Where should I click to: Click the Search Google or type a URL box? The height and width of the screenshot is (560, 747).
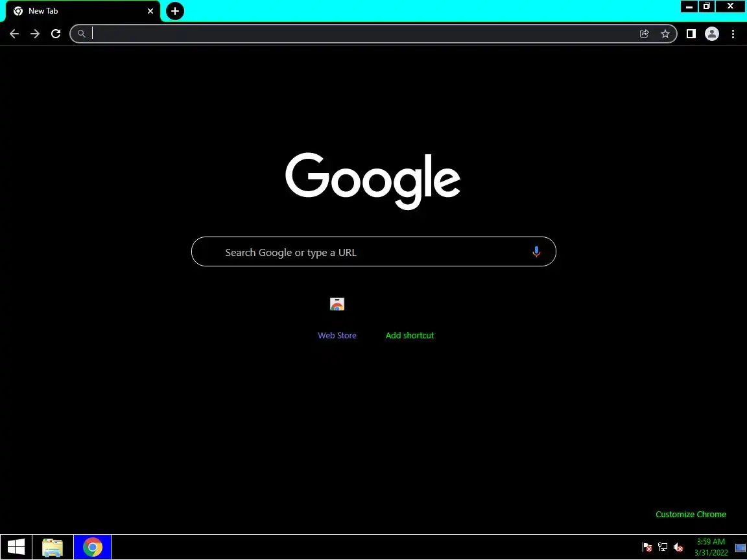coord(373,252)
